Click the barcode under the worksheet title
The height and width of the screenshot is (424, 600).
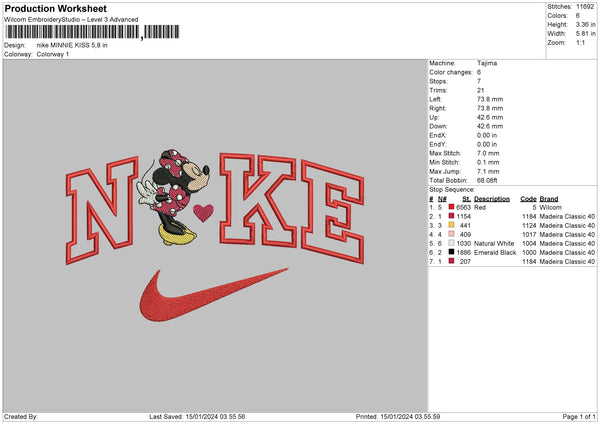(x=92, y=32)
